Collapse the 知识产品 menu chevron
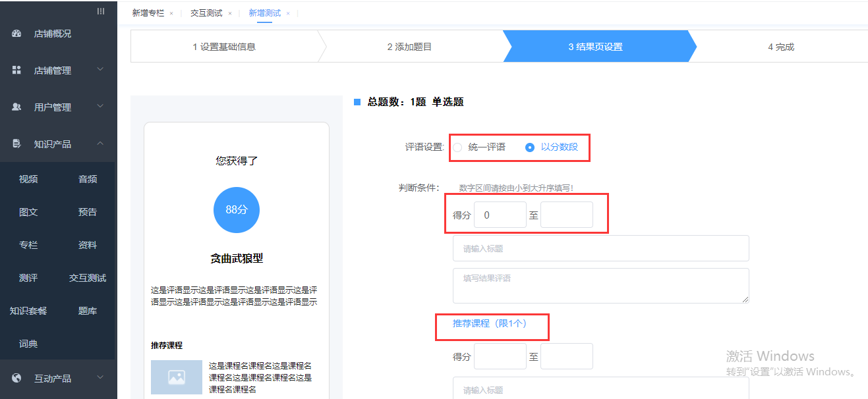Screen dimensions: 868x399 100,143
